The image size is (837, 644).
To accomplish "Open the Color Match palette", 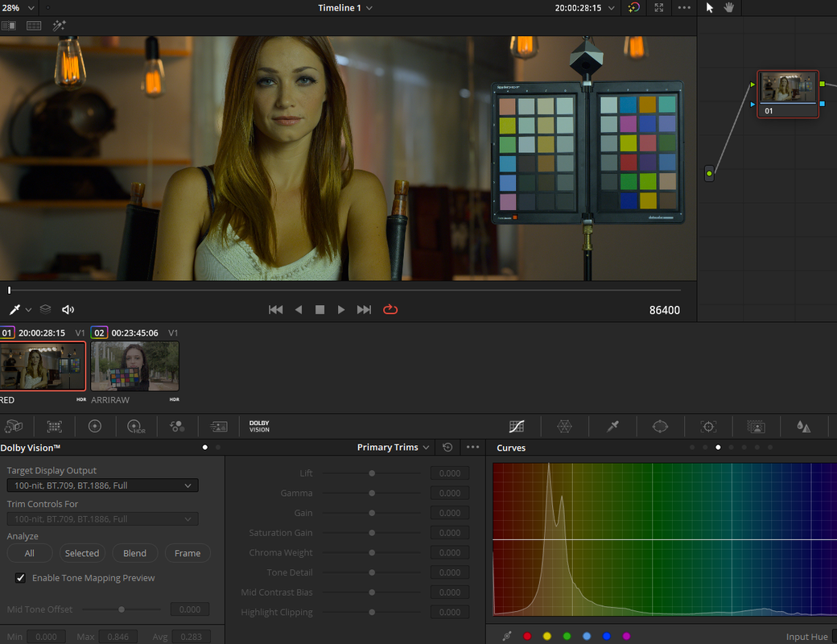I will click(55, 426).
